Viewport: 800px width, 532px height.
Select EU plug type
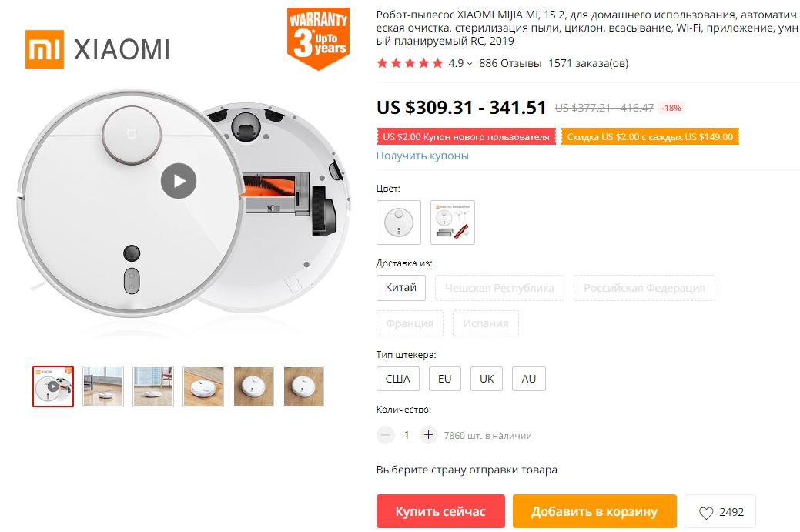[445, 379]
